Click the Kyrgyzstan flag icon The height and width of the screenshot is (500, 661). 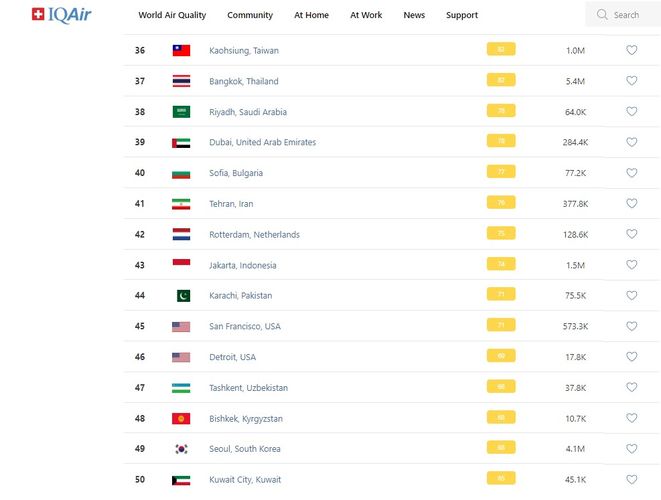(x=181, y=418)
